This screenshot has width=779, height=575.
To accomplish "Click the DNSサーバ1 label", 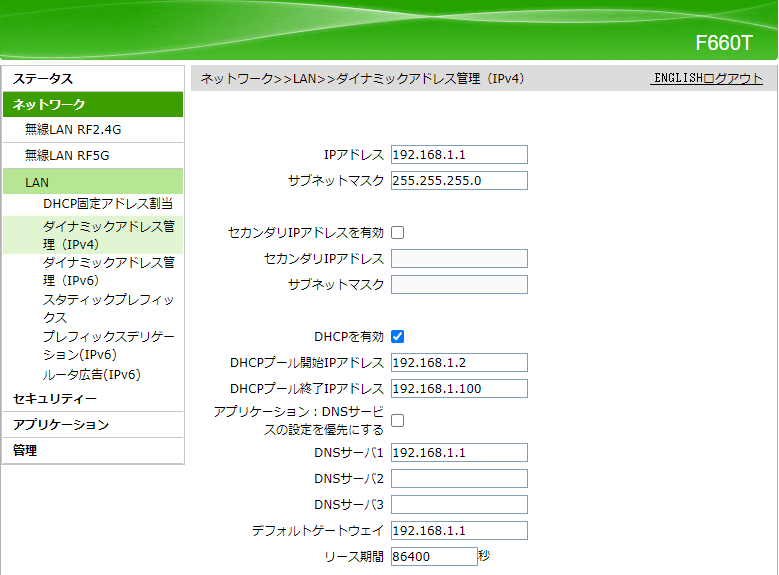I will (349, 452).
